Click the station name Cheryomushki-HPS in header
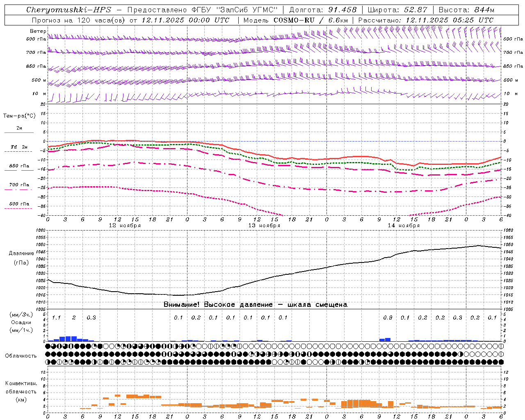Viewport: 525px width, 420px height. coord(68,10)
